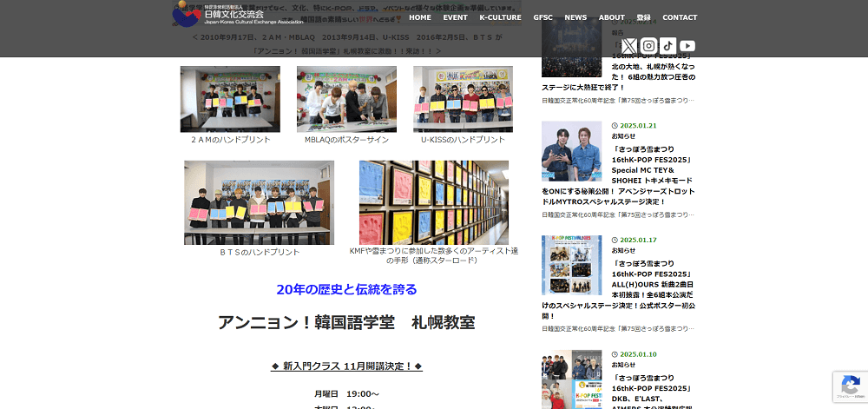View the 2AM handprint photo

[x=230, y=99]
